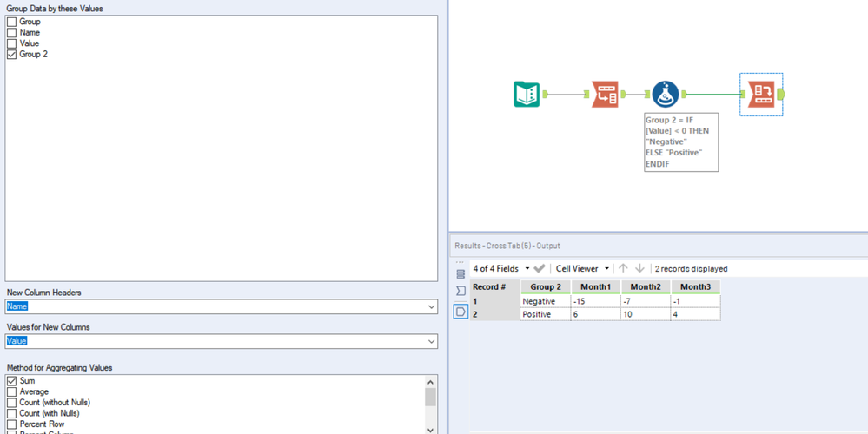Click the '2 records displayed' text
This screenshot has height=434, width=868.
[691, 269]
